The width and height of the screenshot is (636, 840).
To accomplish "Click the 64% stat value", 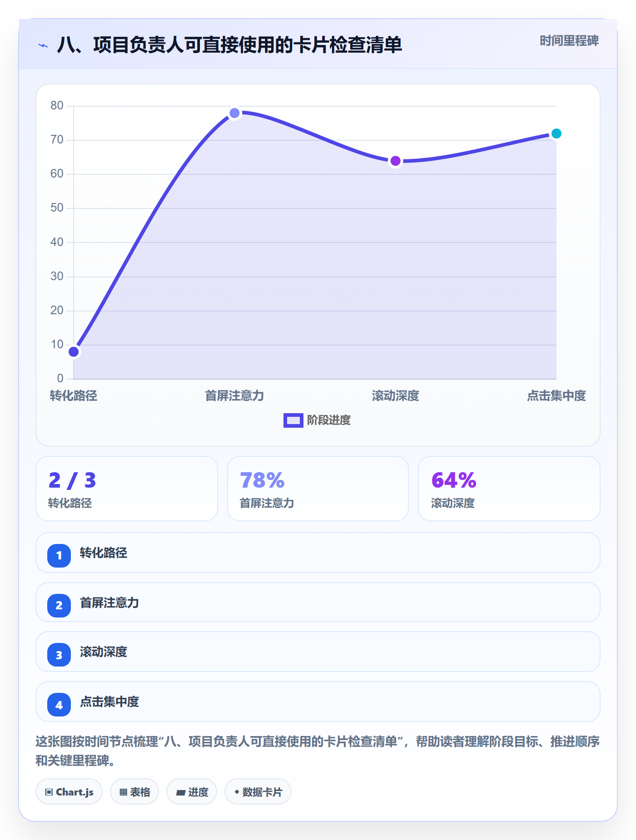I will 454,480.
